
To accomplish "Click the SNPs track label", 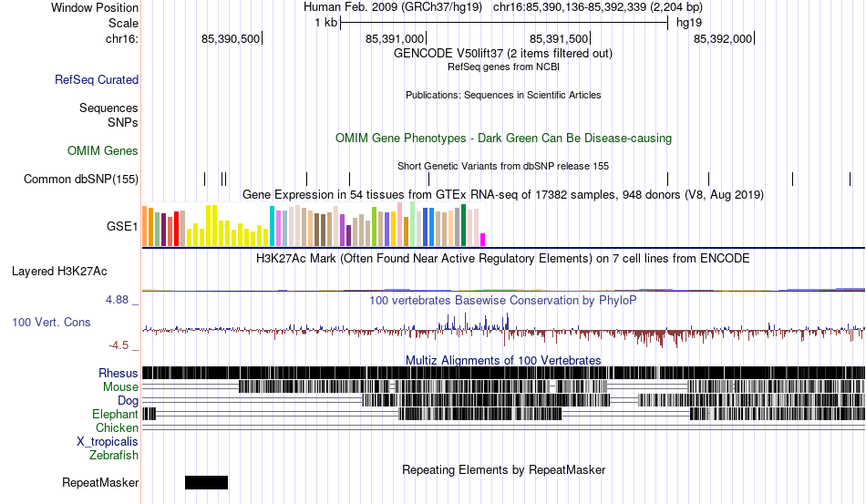I will point(123,122).
